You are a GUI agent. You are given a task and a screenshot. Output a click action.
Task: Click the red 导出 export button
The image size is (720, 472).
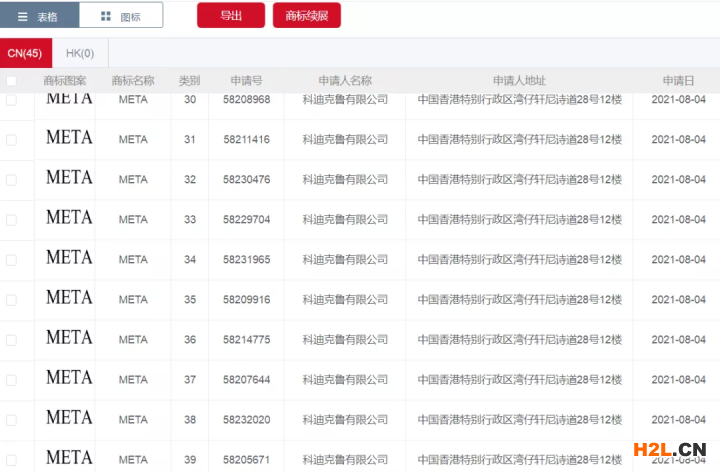tap(230, 16)
